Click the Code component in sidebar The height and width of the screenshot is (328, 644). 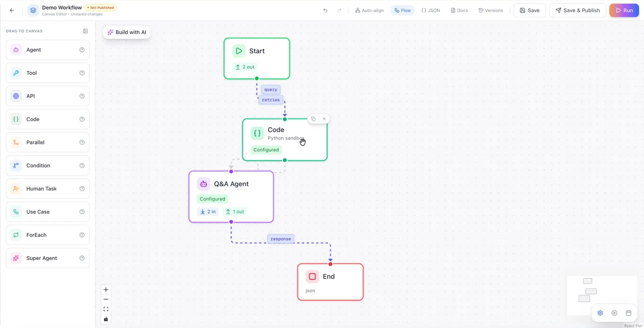coord(47,119)
